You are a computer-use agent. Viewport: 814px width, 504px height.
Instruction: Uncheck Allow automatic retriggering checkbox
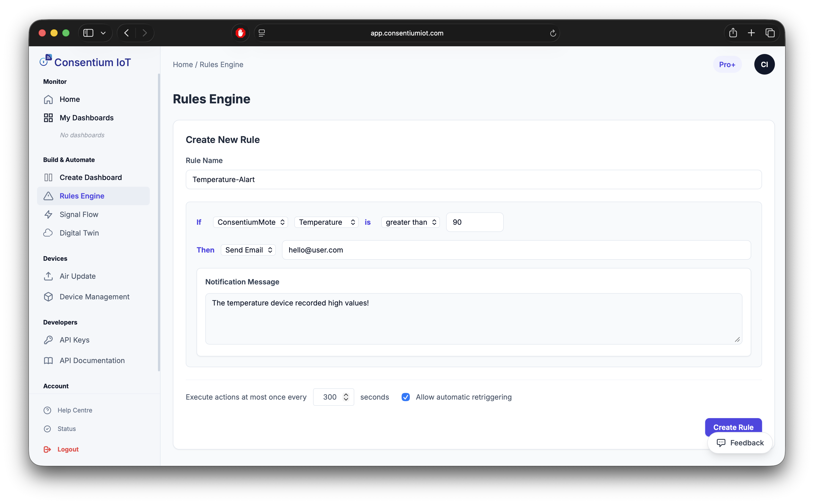tap(405, 397)
